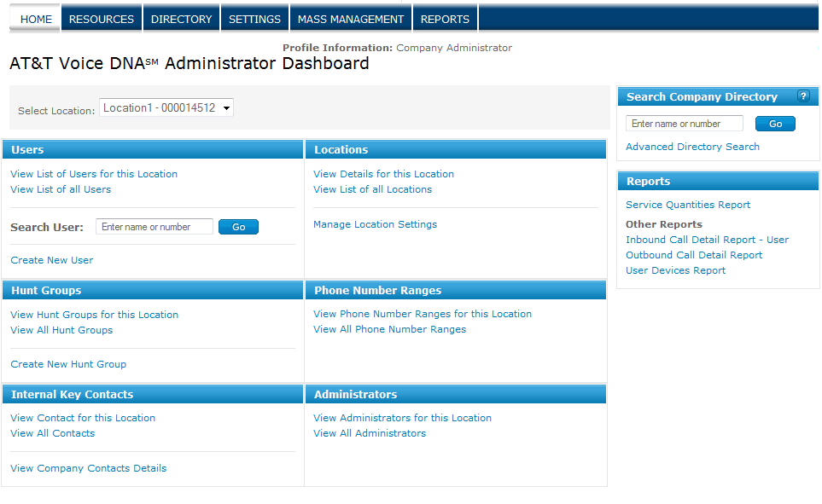
Task: Open Advanced Directory Search link
Action: 692,147
